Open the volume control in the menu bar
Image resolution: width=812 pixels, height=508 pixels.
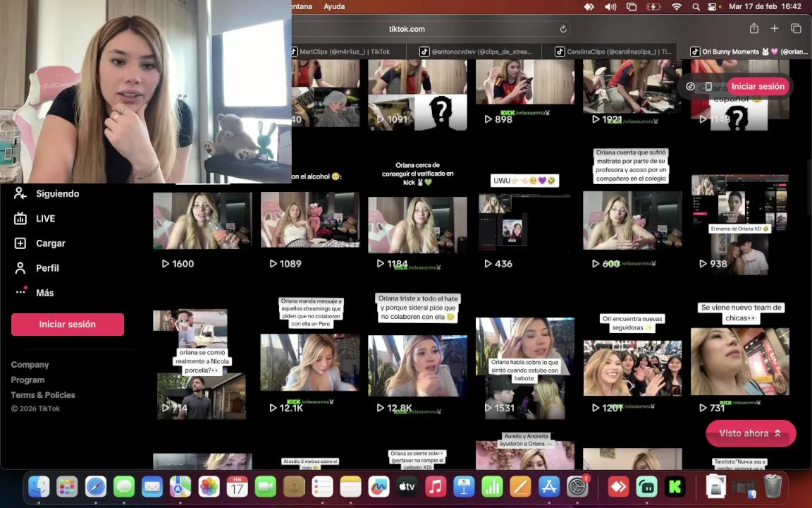pos(610,7)
